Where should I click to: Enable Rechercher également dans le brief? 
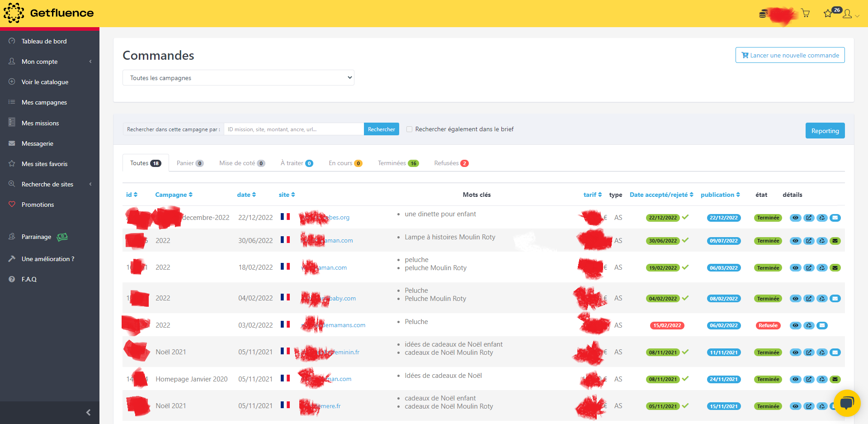point(409,129)
